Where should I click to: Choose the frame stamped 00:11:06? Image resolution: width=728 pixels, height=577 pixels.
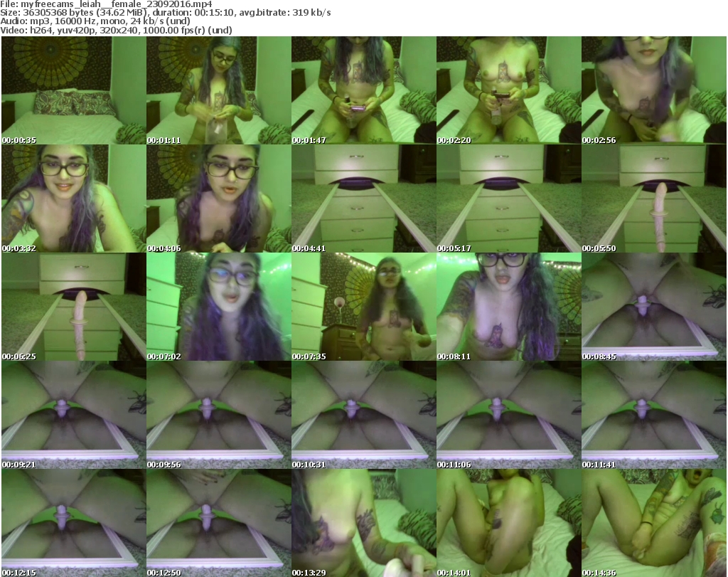coord(509,415)
